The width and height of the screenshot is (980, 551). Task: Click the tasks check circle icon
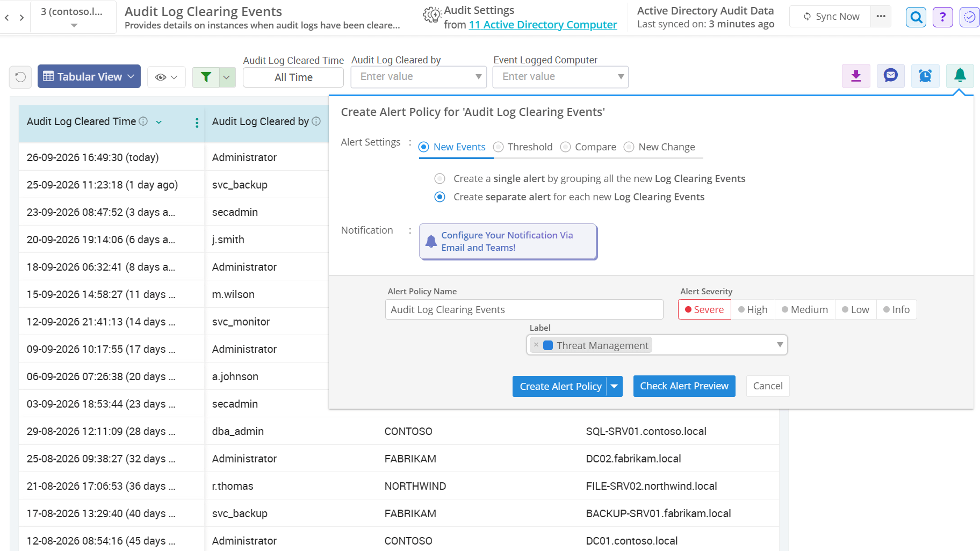(x=969, y=17)
